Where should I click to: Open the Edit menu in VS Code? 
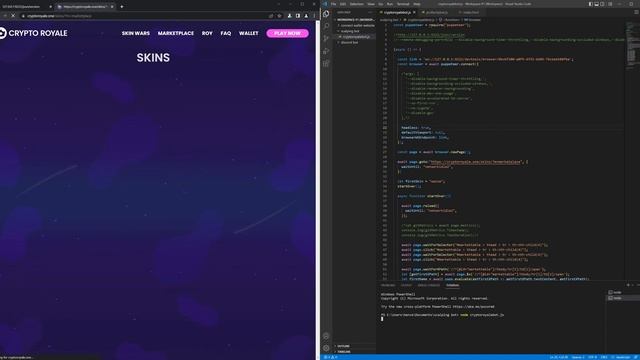point(343,4)
